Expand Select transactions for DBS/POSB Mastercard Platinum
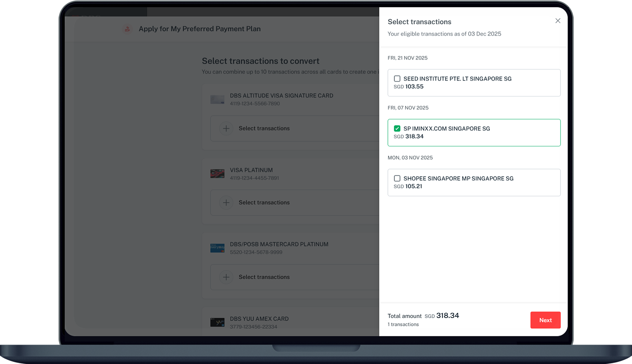 pos(264,277)
